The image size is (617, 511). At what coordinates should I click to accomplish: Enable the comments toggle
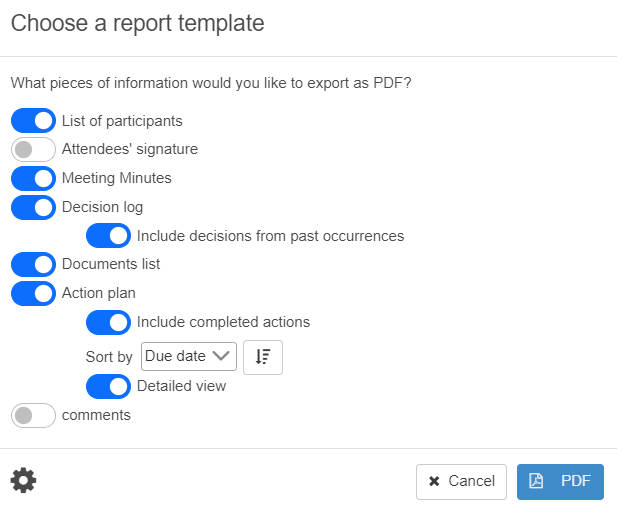33,415
